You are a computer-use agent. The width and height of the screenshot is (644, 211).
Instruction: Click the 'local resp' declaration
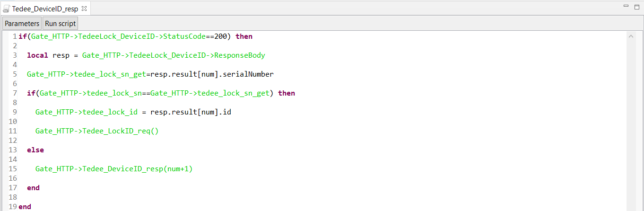coord(48,55)
